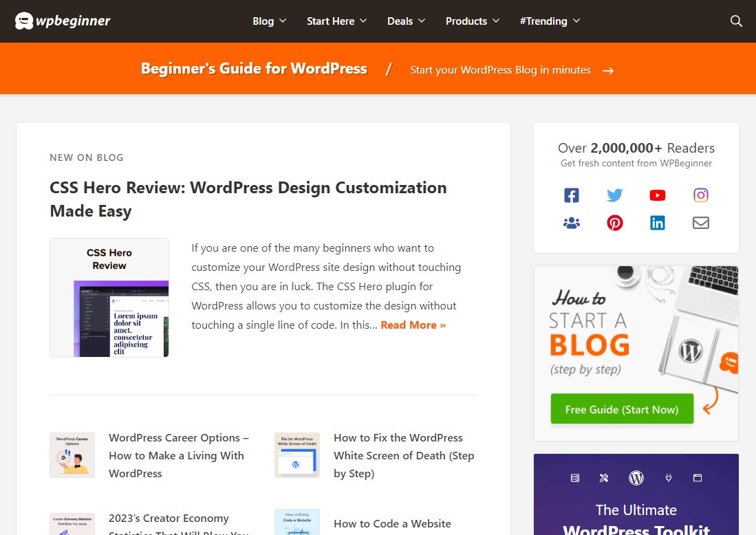Expand the #Trending menu chevron
Viewport: 756px width, 535px height.
[x=576, y=21]
